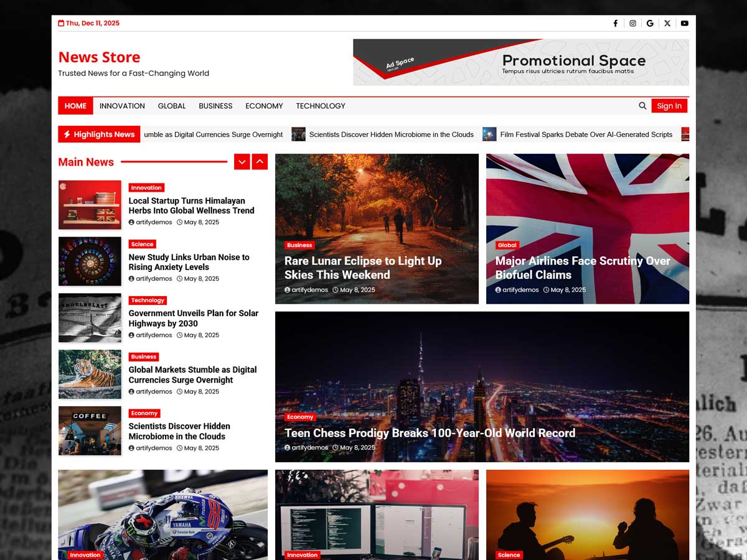Viewport: 747px width, 560px height.
Task: Open the Business category badge on lunar eclipse story
Action: pos(299,245)
